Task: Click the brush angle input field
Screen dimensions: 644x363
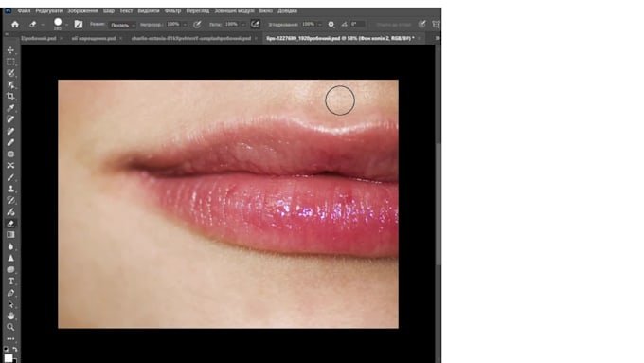Action: pyautogui.click(x=357, y=25)
